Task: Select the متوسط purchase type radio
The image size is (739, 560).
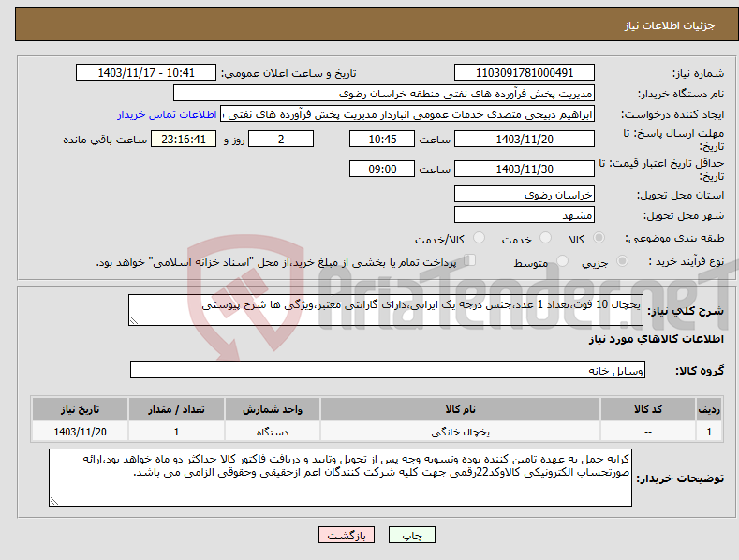Action: click(x=562, y=260)
